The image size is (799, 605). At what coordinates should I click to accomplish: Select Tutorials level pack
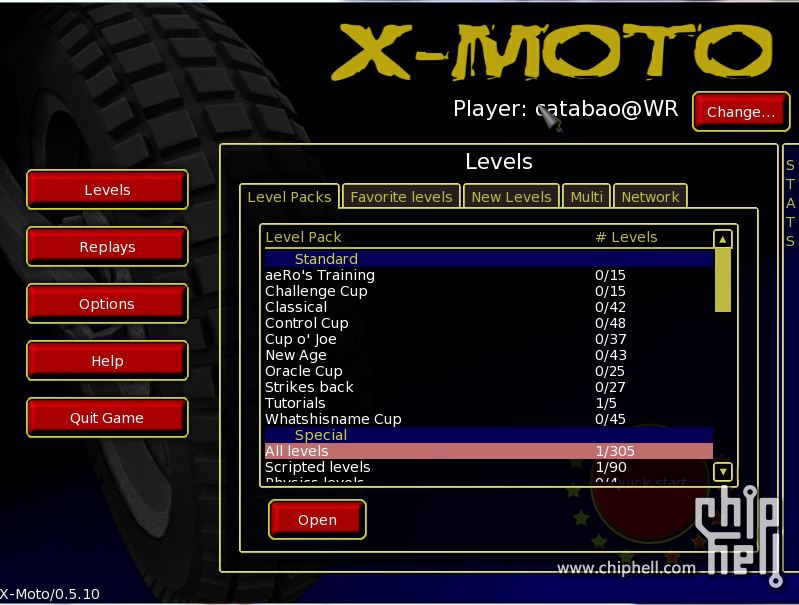(x=488, y=403)
